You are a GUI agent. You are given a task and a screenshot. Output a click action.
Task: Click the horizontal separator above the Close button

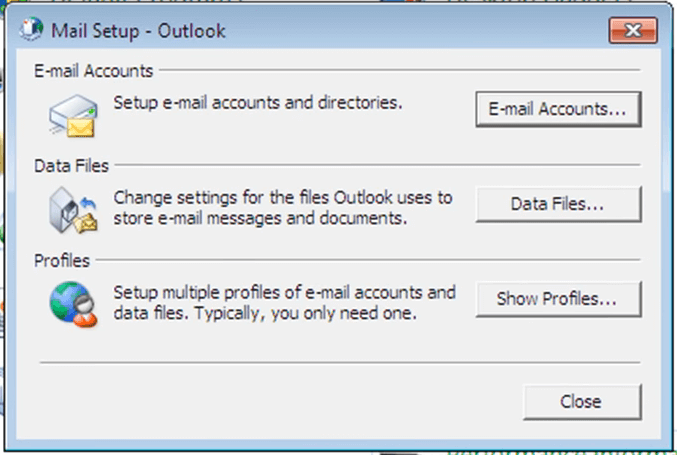340,362
